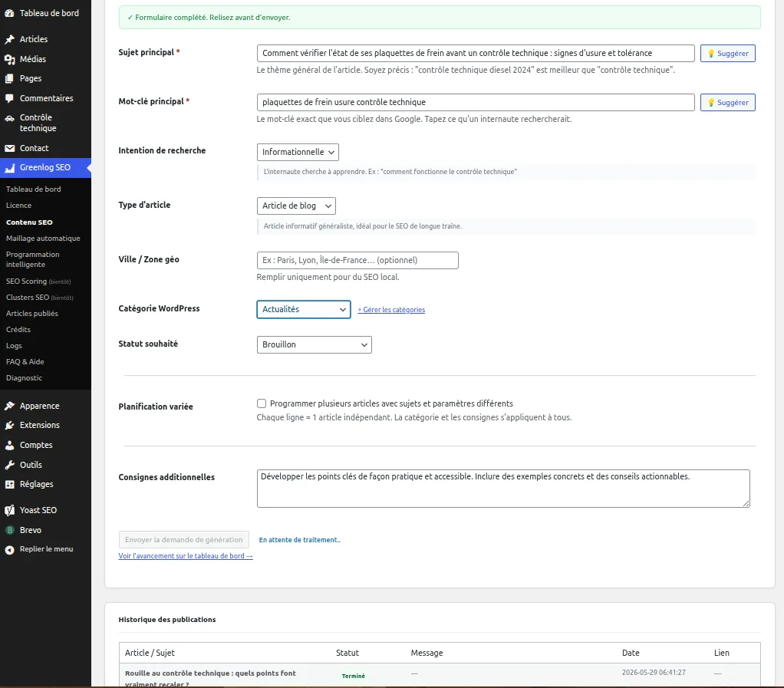Click the Yoast SEO icon
The image size is (784, 688).
point(9,511)
